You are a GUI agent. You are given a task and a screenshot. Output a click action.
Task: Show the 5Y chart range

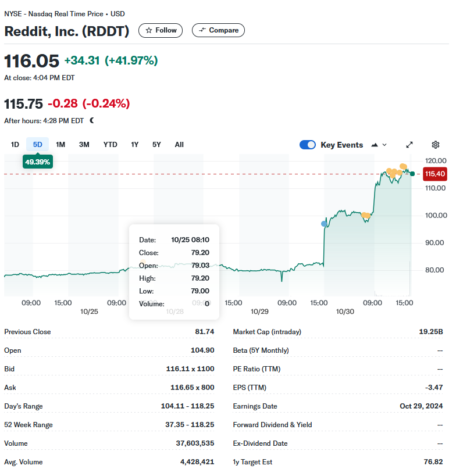pyautogui.click(x=156, y=145)
